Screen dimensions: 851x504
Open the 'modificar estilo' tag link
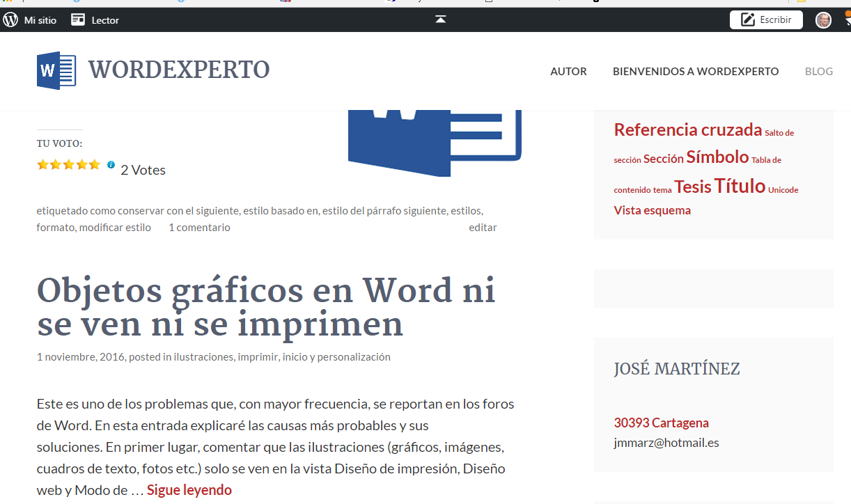115,228
